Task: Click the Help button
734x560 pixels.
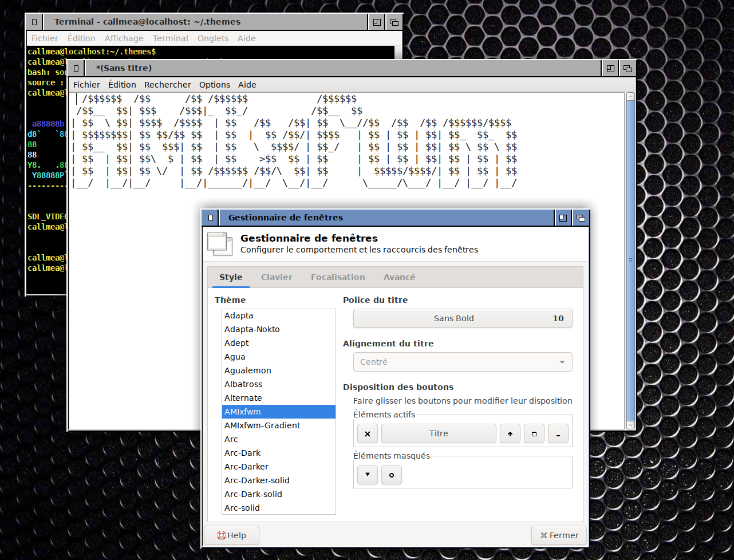Action: (x=232, y=535)
